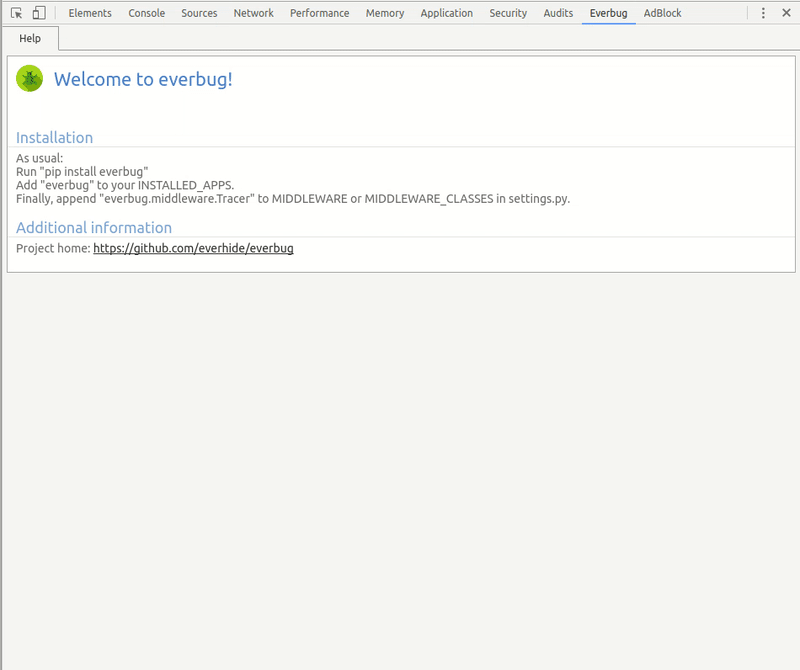
Task: Open the Sources tab
Action: coord(199,13)
